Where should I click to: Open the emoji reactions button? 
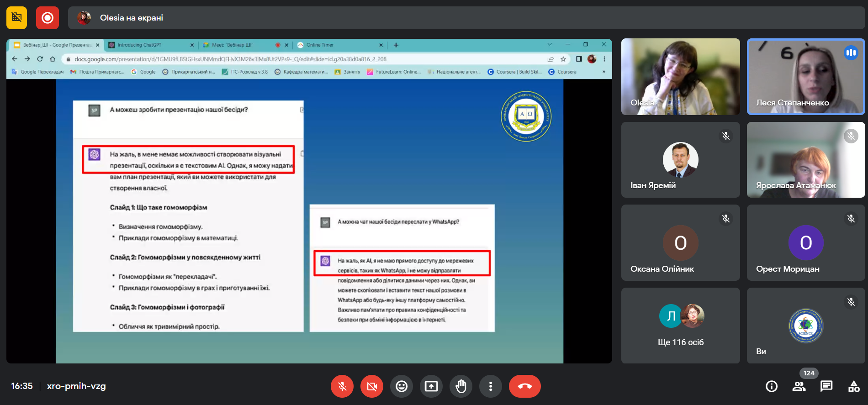(x=402, y=386)
